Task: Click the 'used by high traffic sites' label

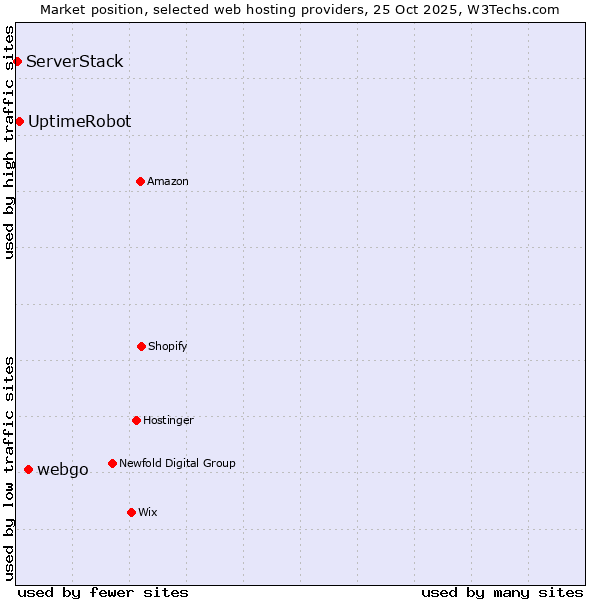Action: pyautogui.click(x=9, y=142)
